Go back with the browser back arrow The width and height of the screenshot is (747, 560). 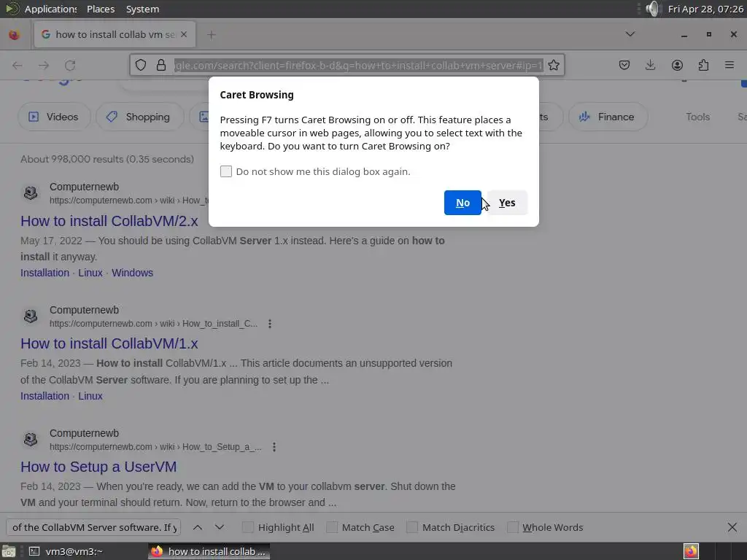tap(18, 65)
